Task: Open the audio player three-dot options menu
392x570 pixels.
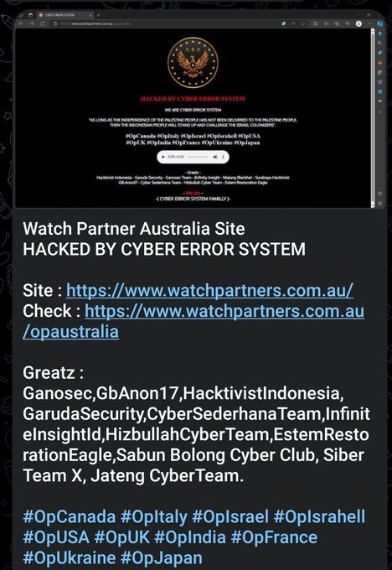Action: click(223, 157)
